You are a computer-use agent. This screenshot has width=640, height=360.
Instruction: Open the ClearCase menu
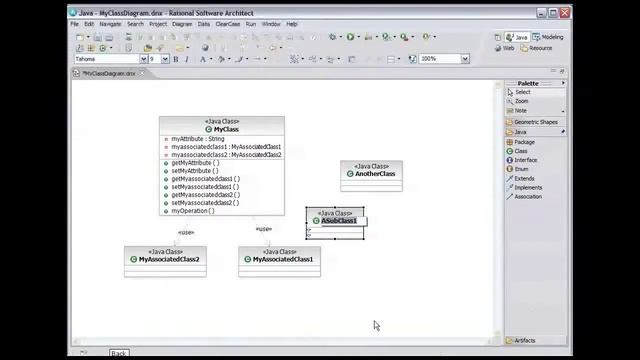(228, 24)
